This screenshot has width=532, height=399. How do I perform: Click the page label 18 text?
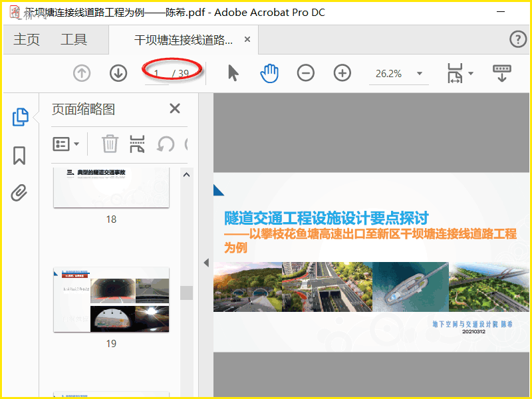click(111, 219)
